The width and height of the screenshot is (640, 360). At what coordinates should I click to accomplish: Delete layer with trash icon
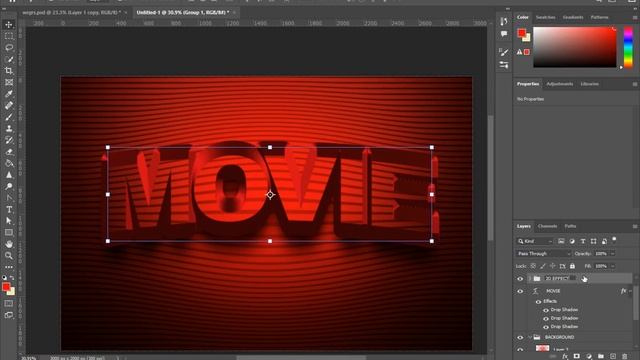click(x=624, y=356)
